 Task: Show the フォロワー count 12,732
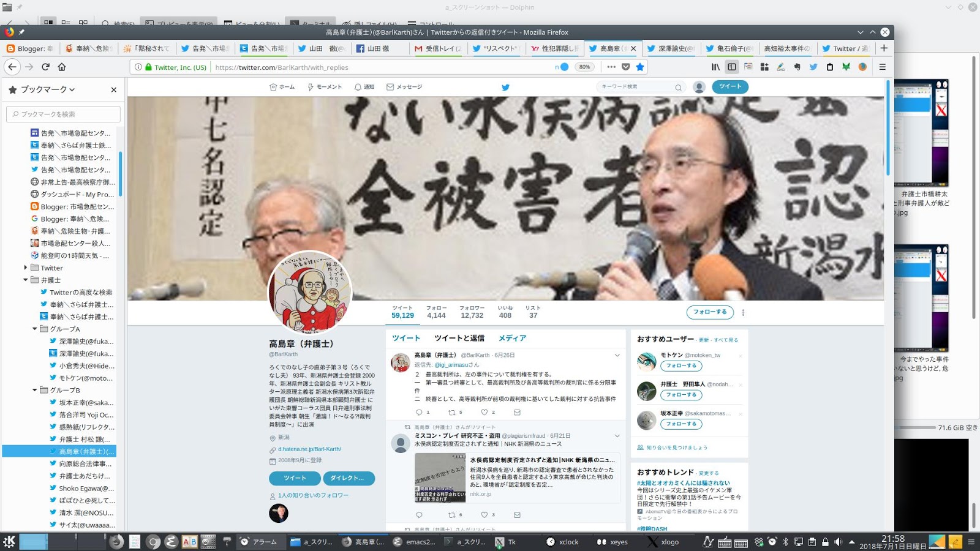[x=472, y=312]
